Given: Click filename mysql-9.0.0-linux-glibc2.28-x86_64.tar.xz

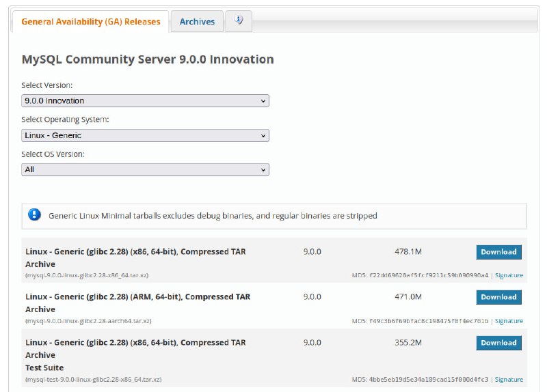Looking at the screenshot, I should tap(87, 275).
